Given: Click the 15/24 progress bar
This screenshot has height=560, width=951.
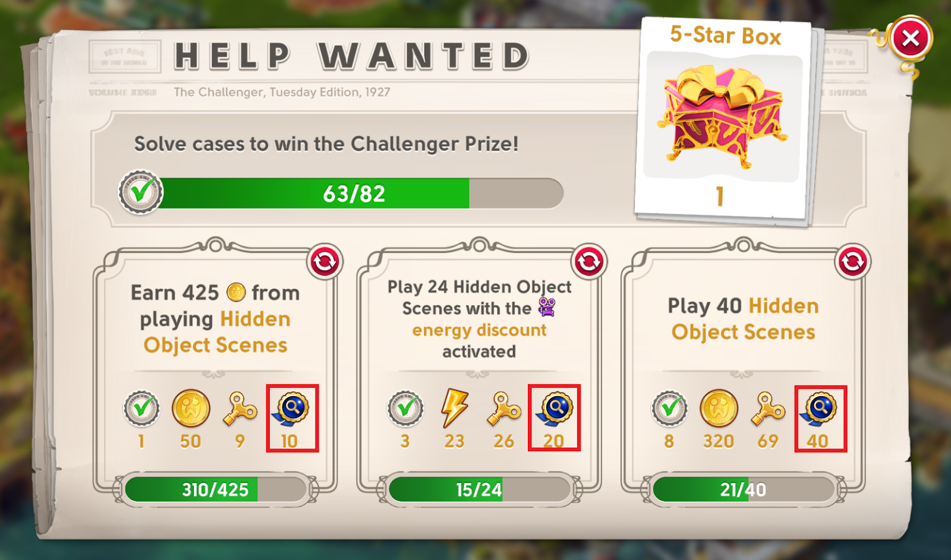Looking at the screenshot, I should tap(479, 490).
